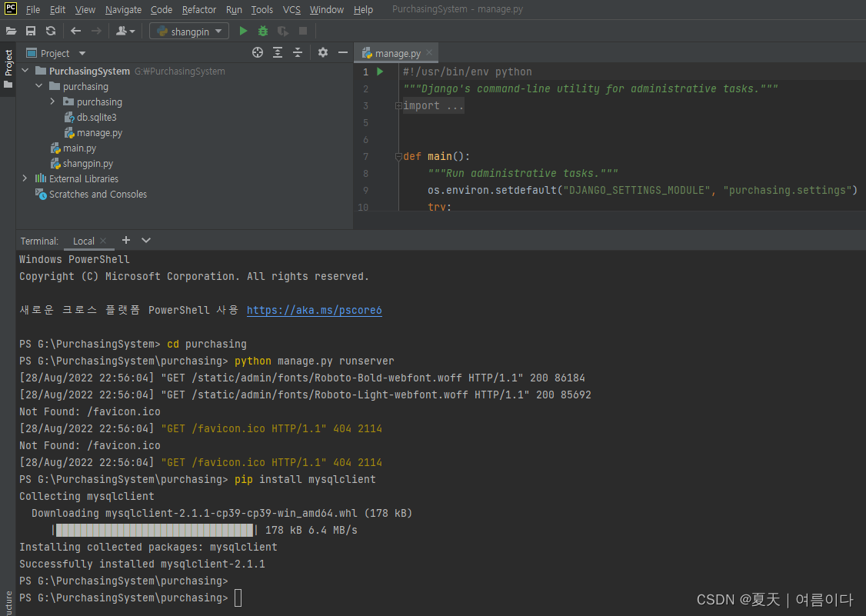This screenshot has width=866, height=616.
Task: Add a new terminal session with plus icon
Action: point(125,241)
